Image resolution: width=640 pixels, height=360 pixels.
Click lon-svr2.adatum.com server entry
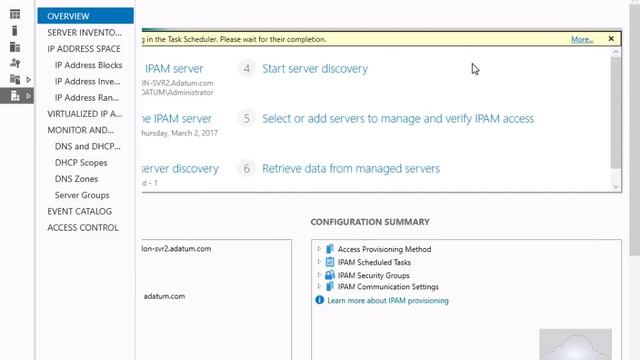176,249
